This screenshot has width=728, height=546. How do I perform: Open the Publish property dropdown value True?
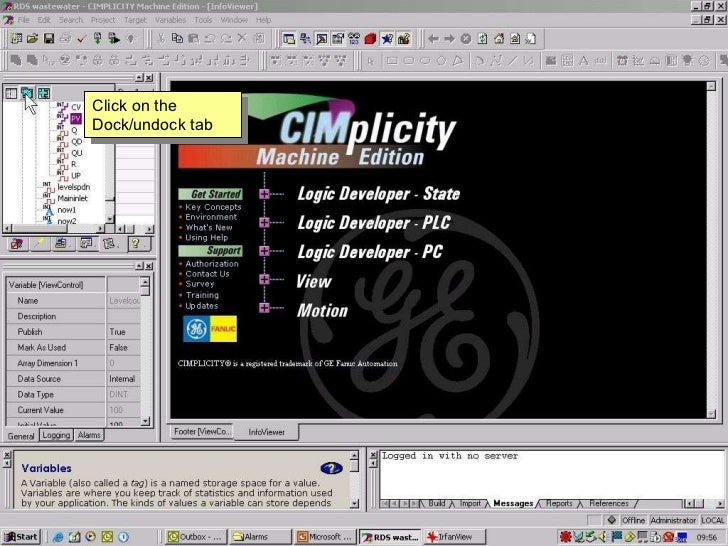tap(124, 332)
